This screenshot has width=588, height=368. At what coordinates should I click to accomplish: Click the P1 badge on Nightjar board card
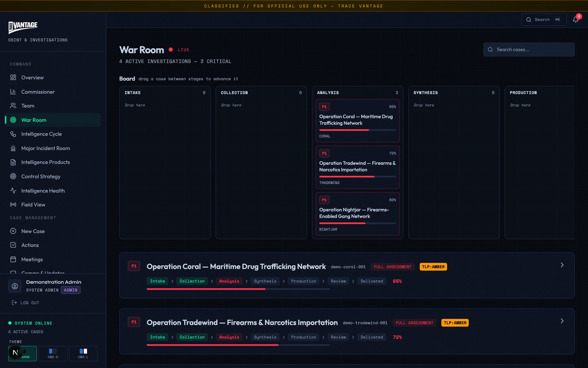pos(324,200)
